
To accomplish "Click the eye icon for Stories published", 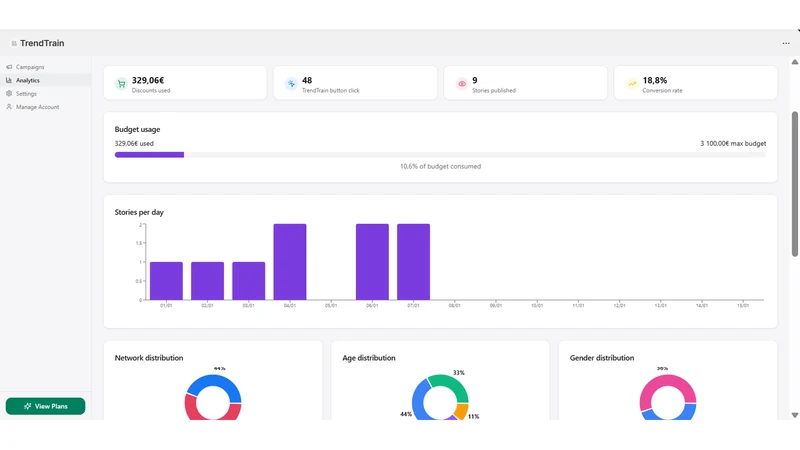I will pos(462,84).
